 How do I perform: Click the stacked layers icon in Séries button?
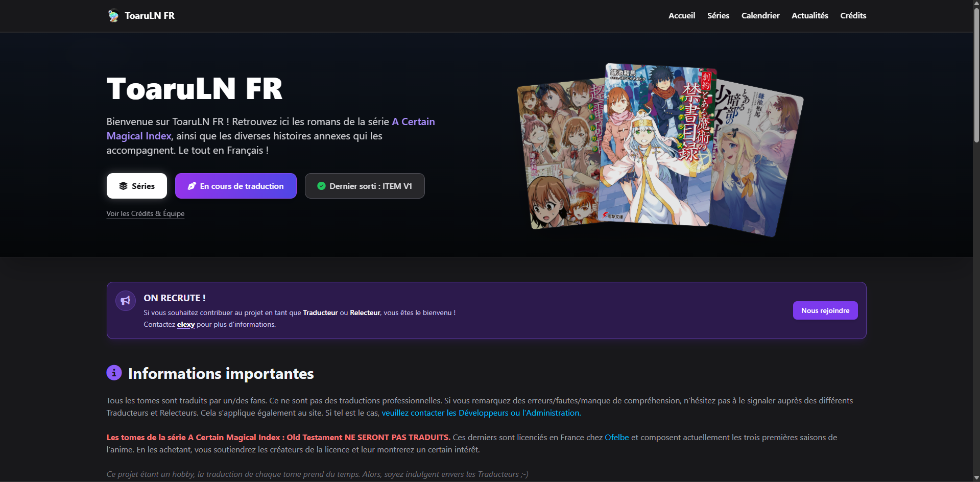[x=123, y=186]
